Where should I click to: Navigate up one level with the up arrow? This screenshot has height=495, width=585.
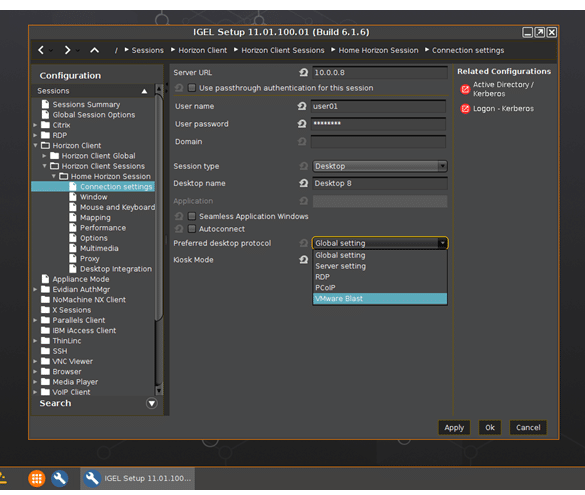94,50
